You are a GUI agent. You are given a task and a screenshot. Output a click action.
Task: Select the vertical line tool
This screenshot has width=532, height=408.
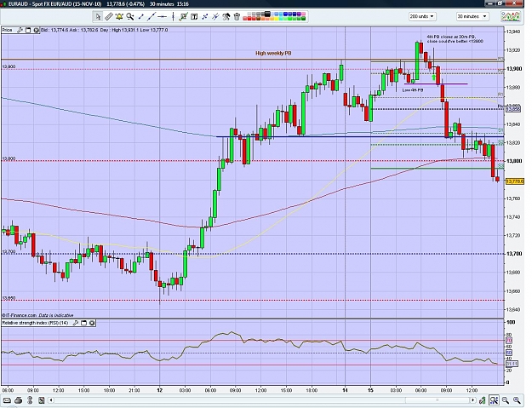pyautogui.click(x=173, y=16)
